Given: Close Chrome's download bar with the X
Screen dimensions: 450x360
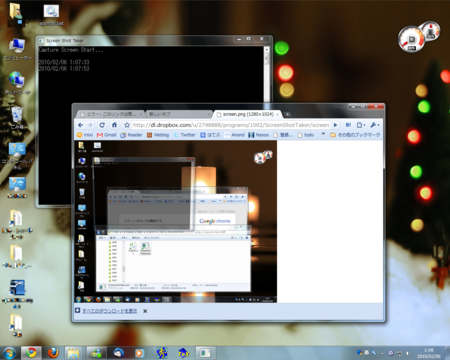Looking at the screenshot, I should click(x=145, y=311).
